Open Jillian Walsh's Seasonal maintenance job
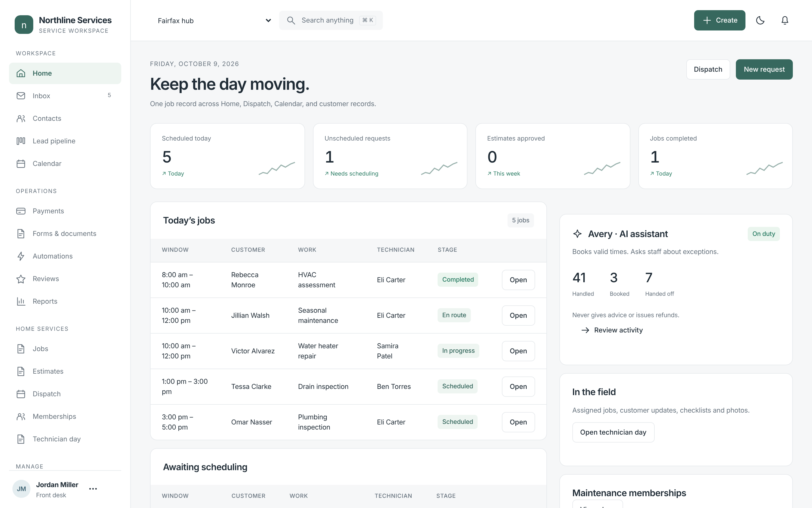The image size is (812, 508). 518,316
